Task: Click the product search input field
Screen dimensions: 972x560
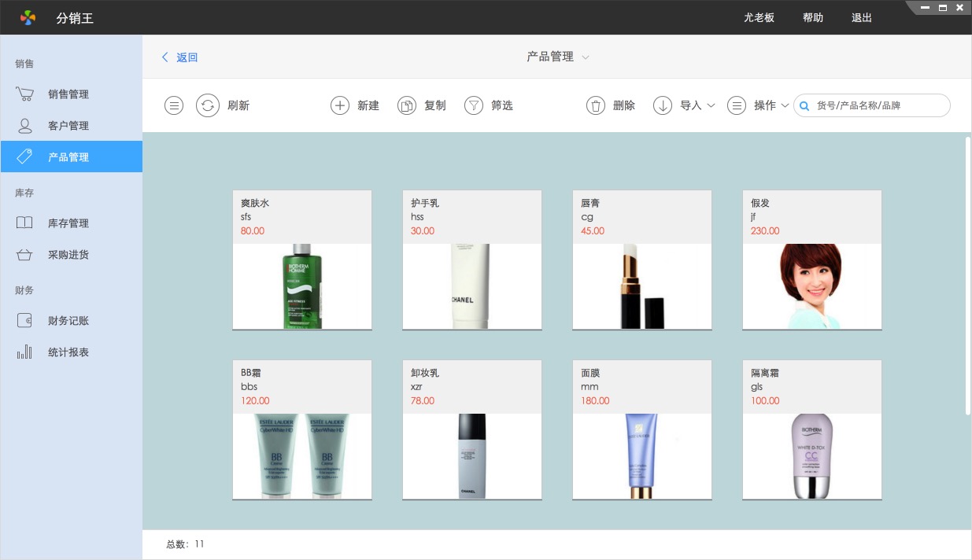Action: coord(878,105)
